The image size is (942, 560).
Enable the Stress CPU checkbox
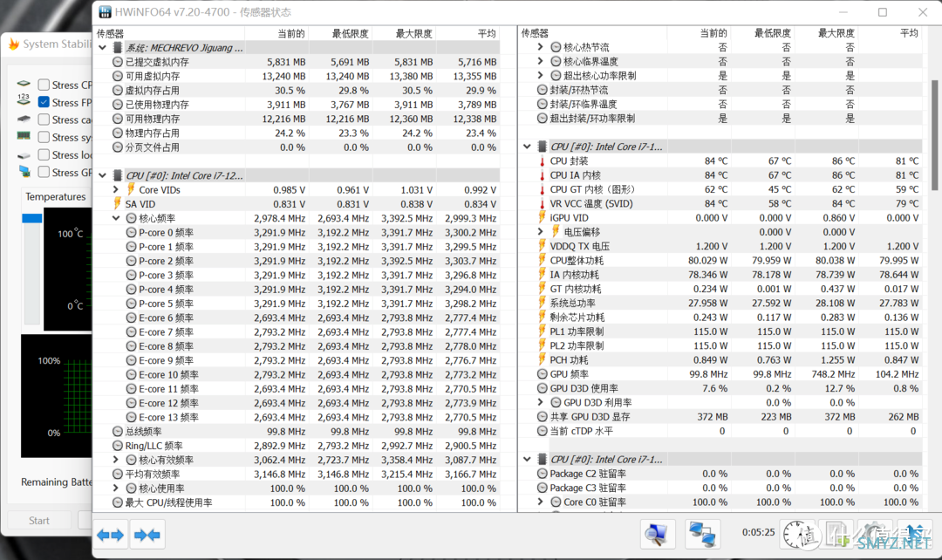click(x=44, y=85)
